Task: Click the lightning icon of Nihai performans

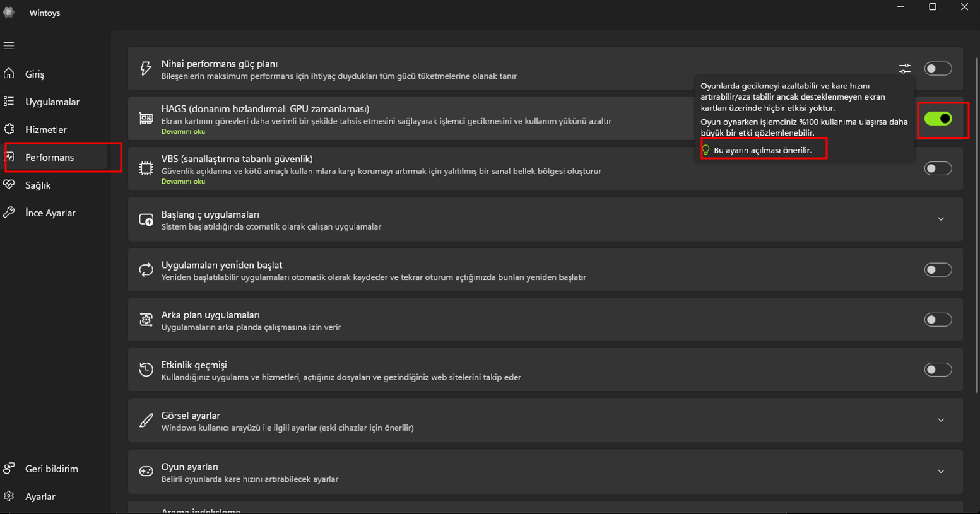Action: point(146,68)
